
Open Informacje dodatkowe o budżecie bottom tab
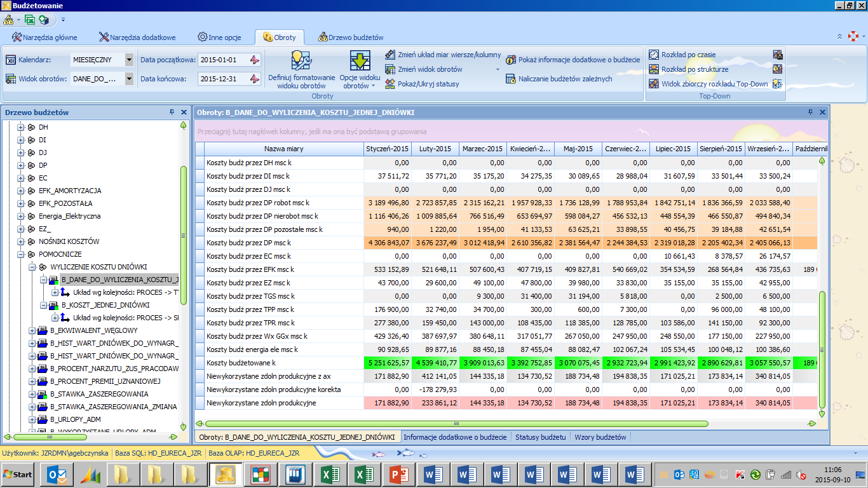point(455,437)
